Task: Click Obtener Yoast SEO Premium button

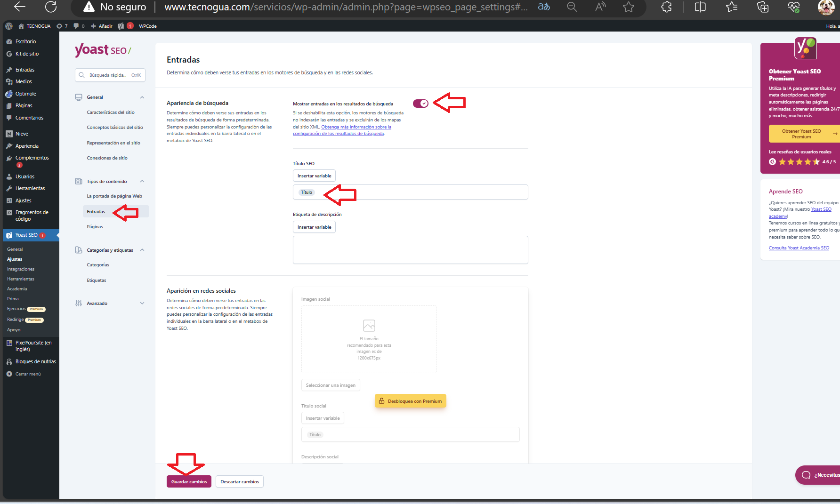Action: point(804,134)
